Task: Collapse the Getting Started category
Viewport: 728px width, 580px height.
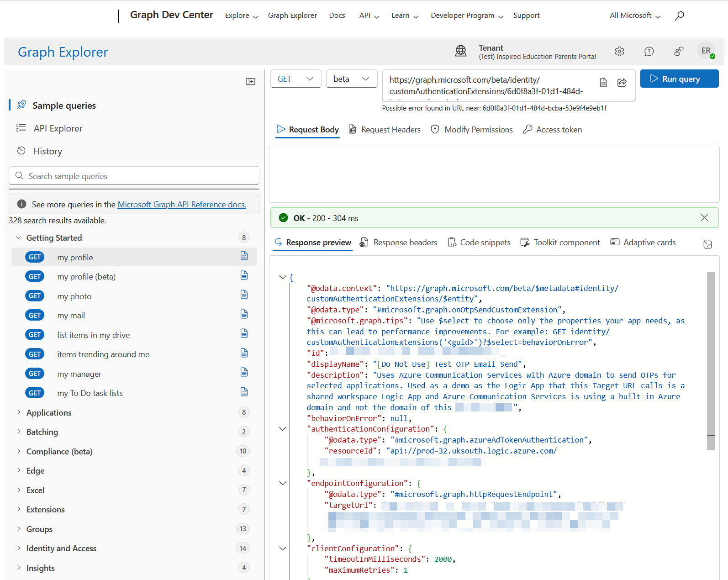Action: pyautogui.click(x=19, y=237)
